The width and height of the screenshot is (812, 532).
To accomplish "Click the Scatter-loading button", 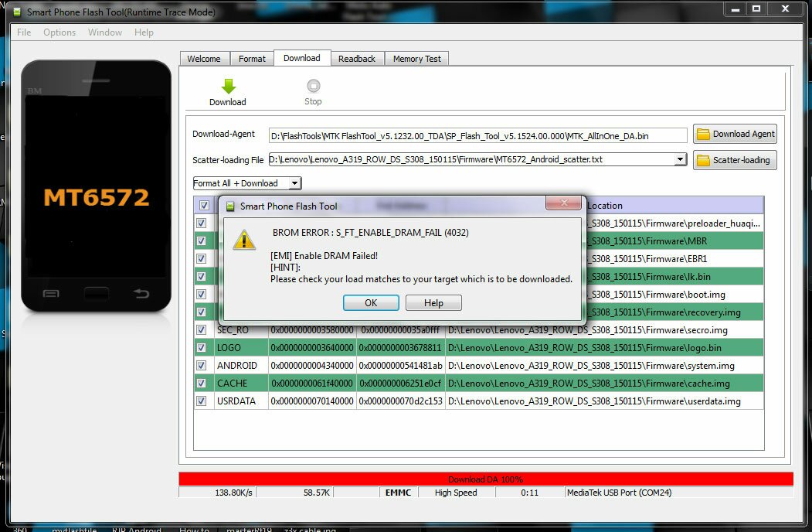I will pyautogui.click(x=736, y=160).
